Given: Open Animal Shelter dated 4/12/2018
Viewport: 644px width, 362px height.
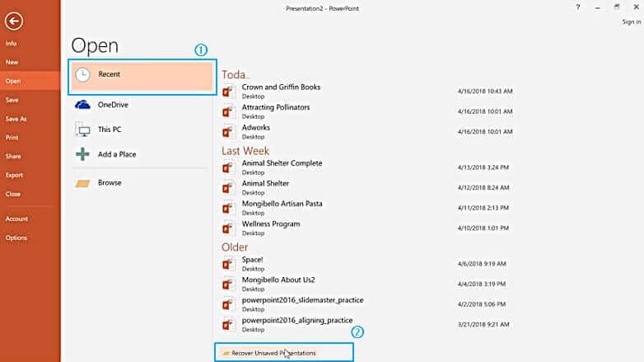Looking at the screenshot, I should 265,183.
